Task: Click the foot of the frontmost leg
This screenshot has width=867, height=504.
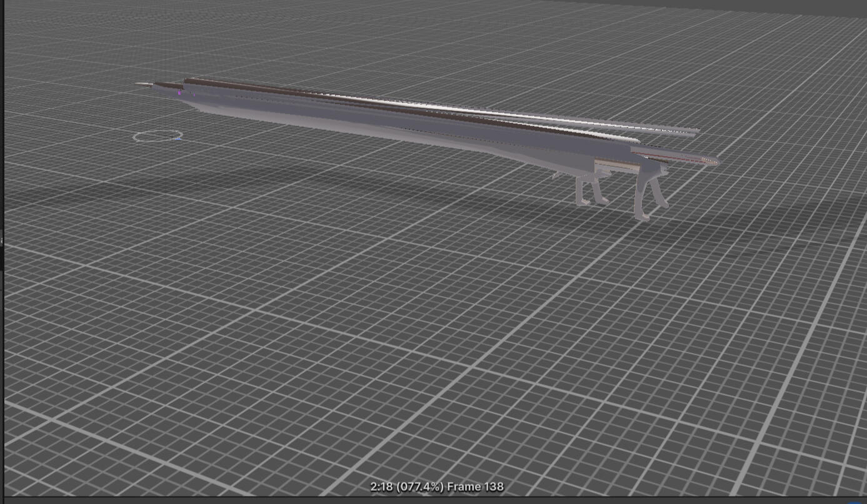Action: pyautogui.click(x=642, y=217)
